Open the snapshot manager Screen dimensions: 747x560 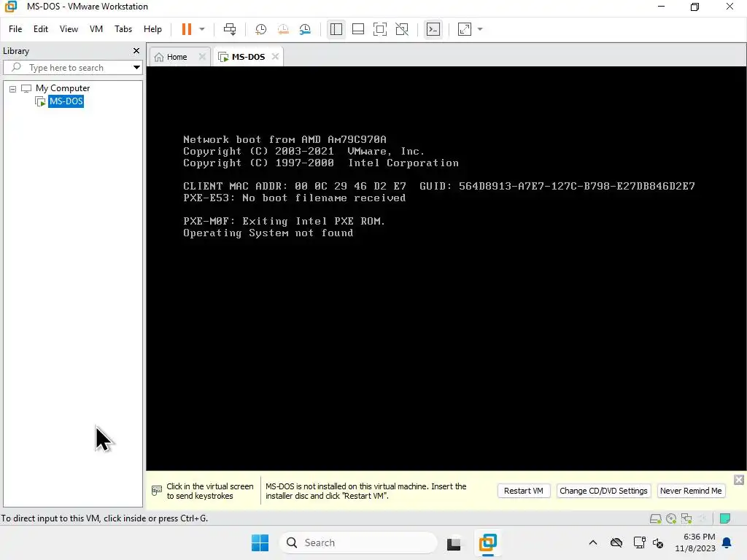(305, 29)
